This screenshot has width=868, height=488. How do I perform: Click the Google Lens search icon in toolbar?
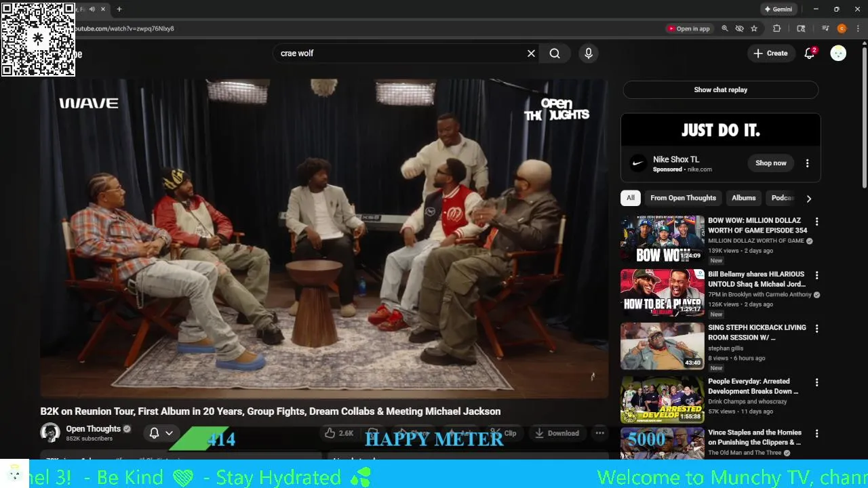[x=801, y=28]
